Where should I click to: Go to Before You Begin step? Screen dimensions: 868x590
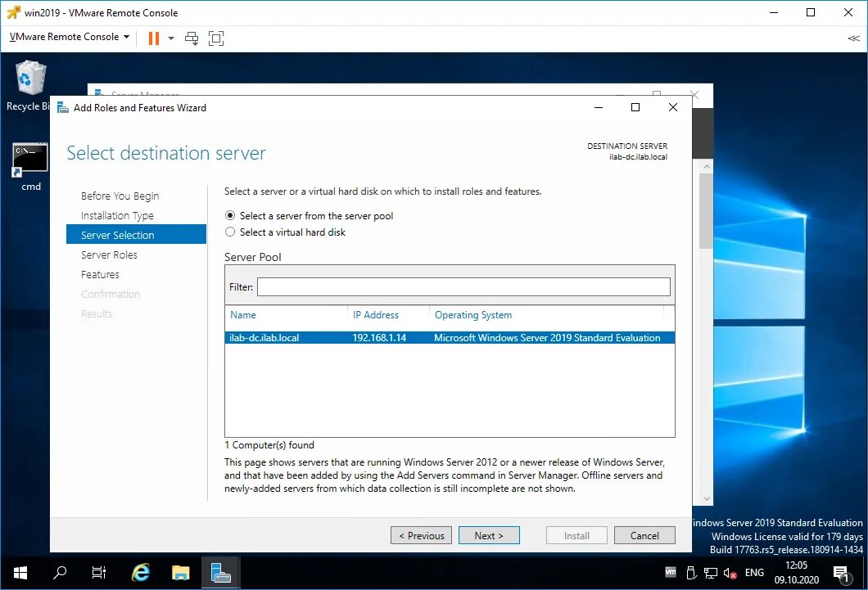click(x=120, y=196)
